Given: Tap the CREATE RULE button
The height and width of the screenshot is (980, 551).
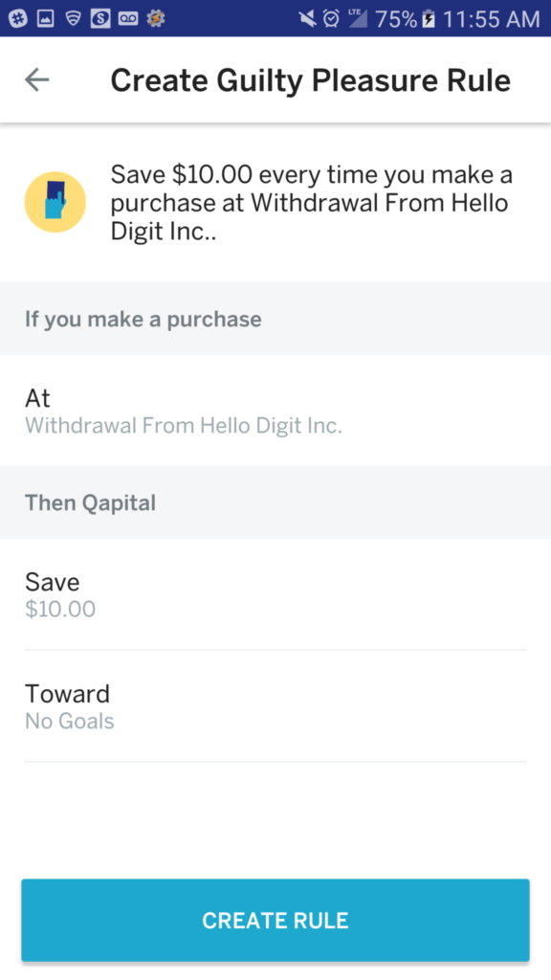Looking at the screenshot, I should (275, 920).
